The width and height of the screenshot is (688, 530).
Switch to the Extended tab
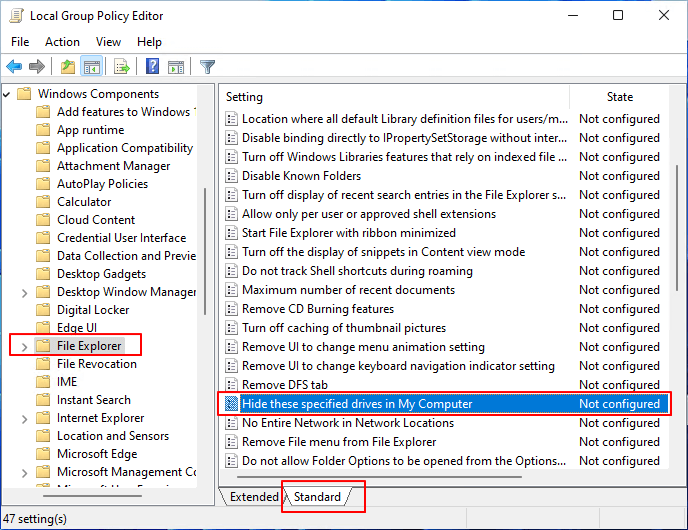tap(253, 497)
